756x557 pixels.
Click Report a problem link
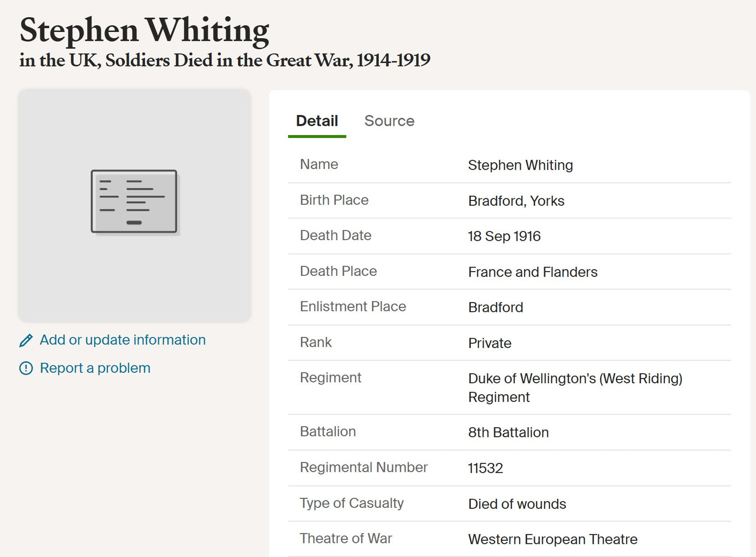click(x=95, y=369)
